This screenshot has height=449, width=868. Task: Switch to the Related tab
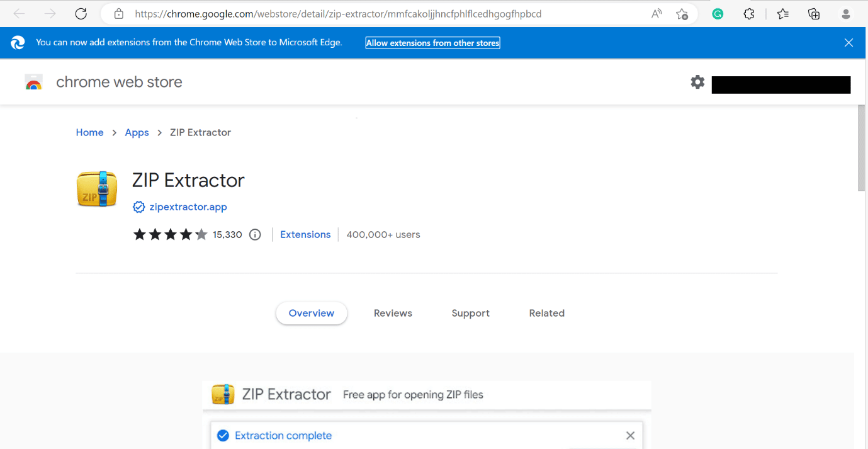[x=547, y=313]
